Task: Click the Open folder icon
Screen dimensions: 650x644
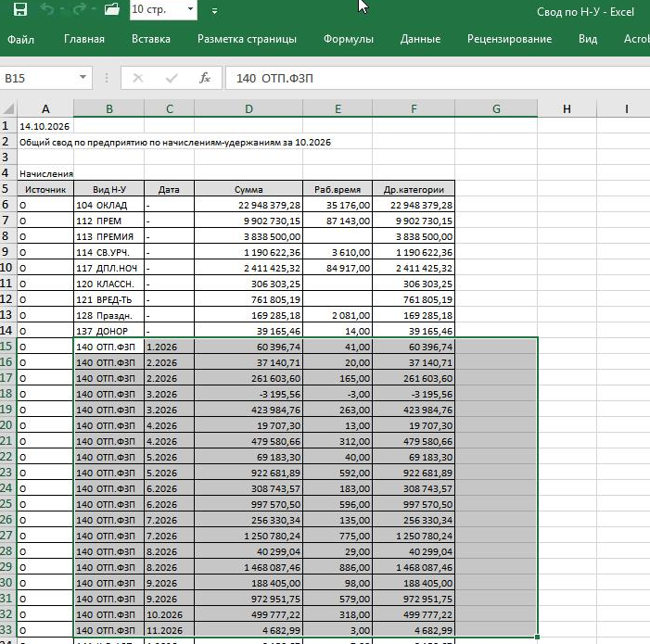Action: pyautogui.click(x=112, y=9)
